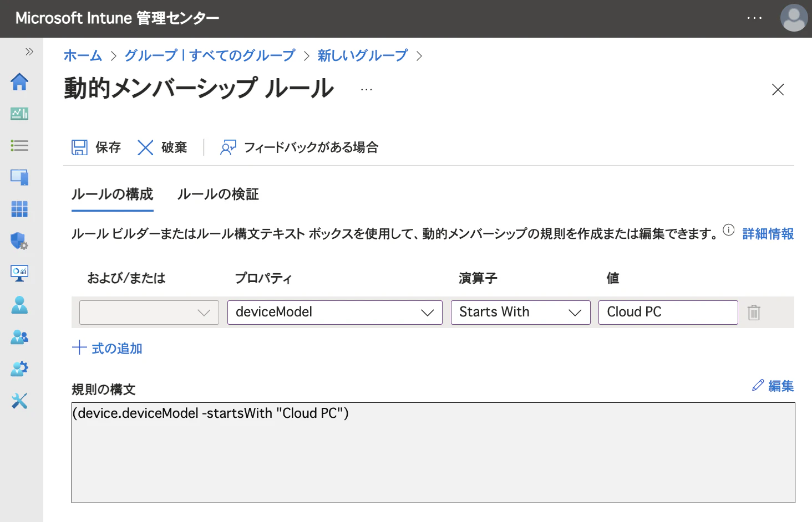
Task: Close the dynamic membership rule pane
Action: point(778,89)
